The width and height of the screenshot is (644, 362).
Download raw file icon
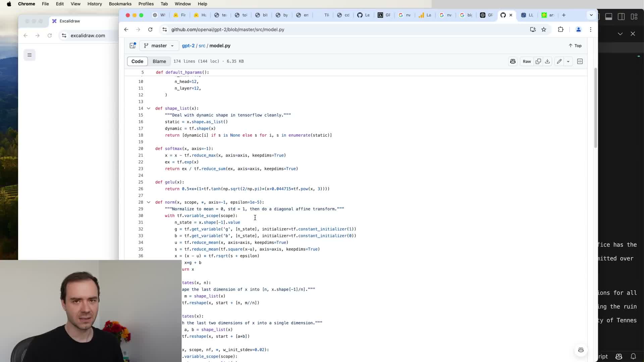(547, 61)
